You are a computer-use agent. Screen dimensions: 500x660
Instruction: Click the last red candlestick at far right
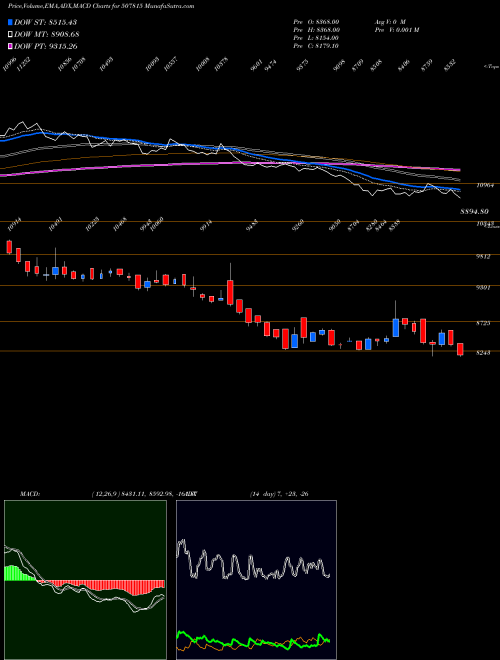click(x=460, y=350)
